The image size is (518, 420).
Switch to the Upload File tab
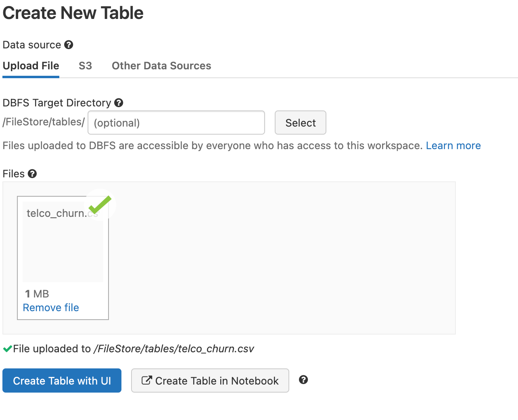click(x=31, y=66)
